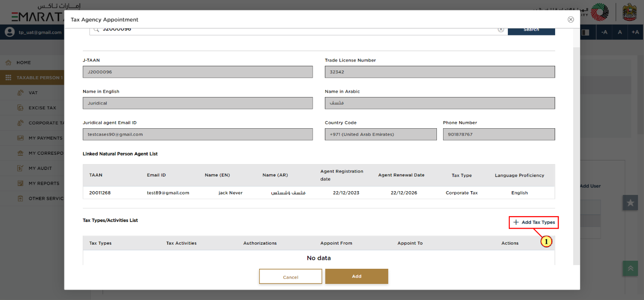Click the Tax Types column header

(100, 243)
